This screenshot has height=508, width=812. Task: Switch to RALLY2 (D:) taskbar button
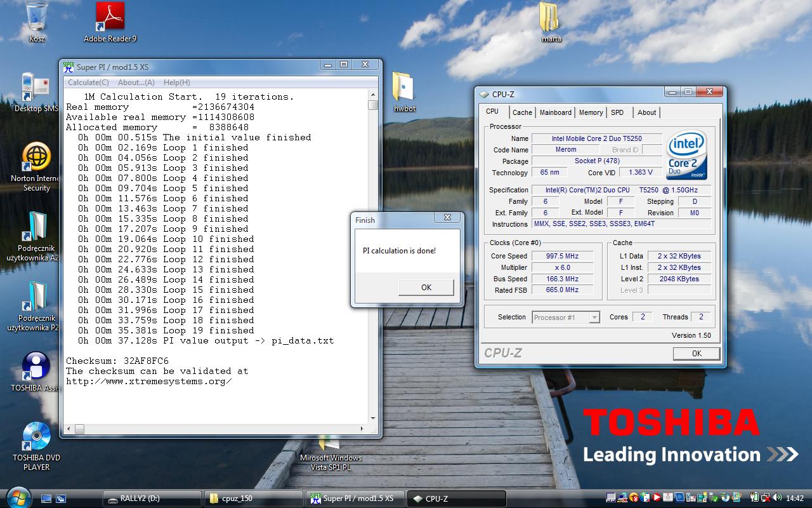(152, 498)
